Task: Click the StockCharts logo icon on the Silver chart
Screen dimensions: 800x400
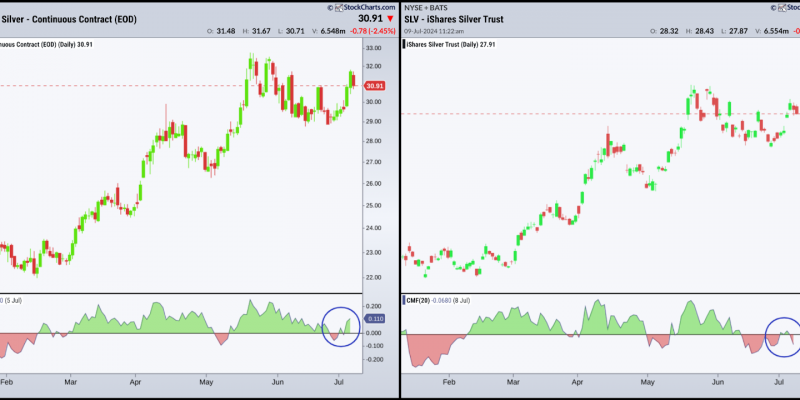Action: [x=337, y=7]
